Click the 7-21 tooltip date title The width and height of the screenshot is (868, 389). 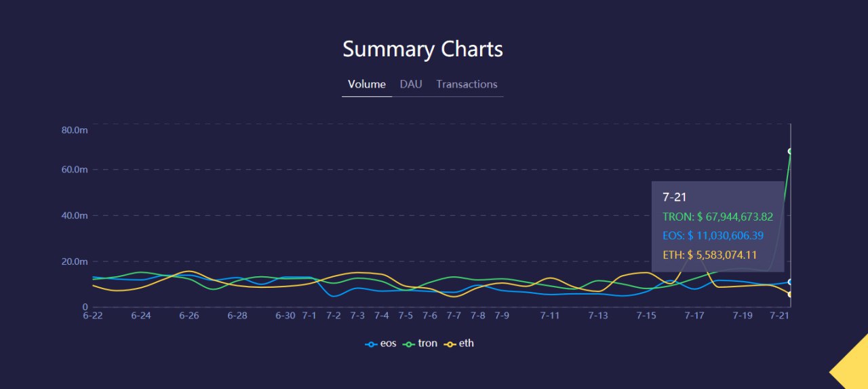point(675,197)
